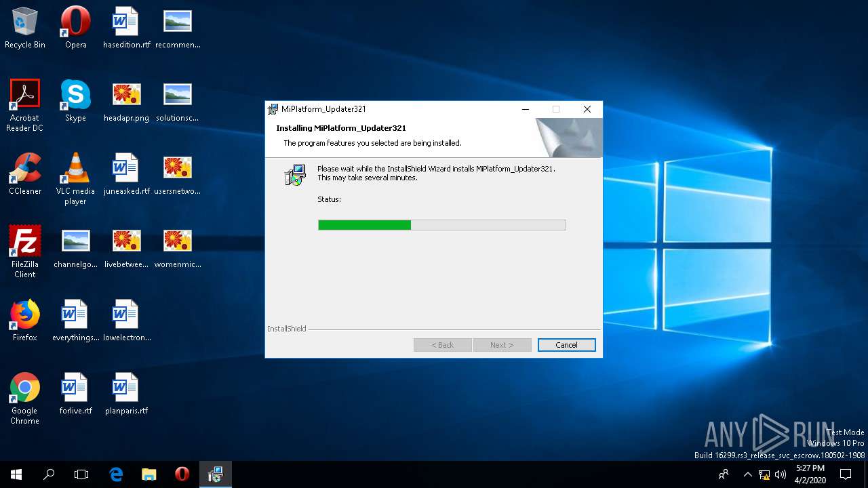Screen dimensions: 868x488
Task: Select the usersnetwo... image file
Action: [178, 174]
